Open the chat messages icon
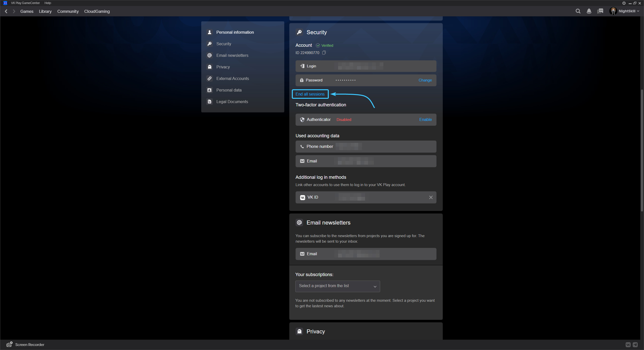Image resolution: width=644 pixels, height=350 pixels. click(600, 11)
